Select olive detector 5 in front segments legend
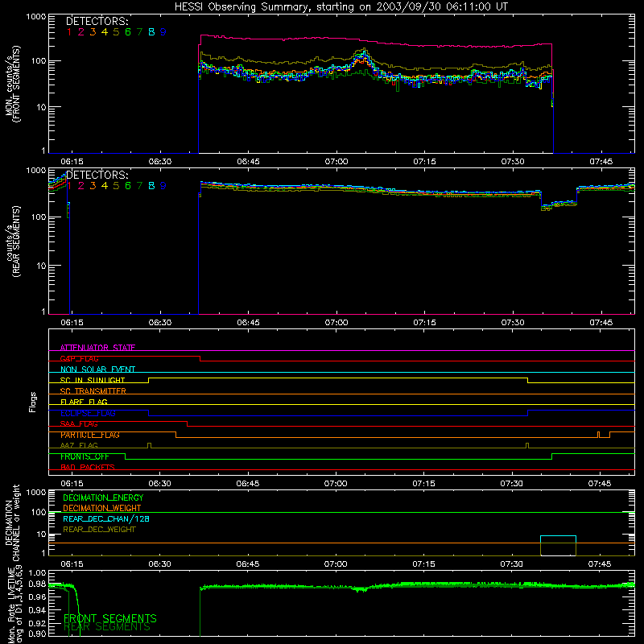 click(116, 32)
